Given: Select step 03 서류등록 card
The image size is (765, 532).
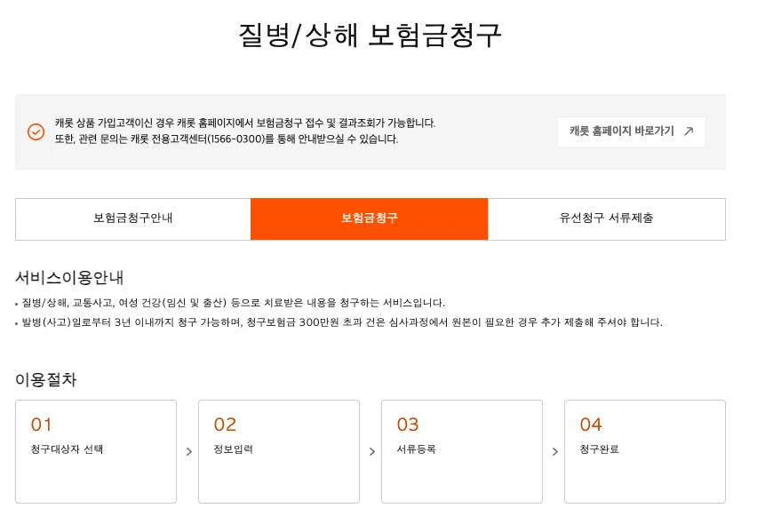Looking at the screenshot, I should [462, 451].
